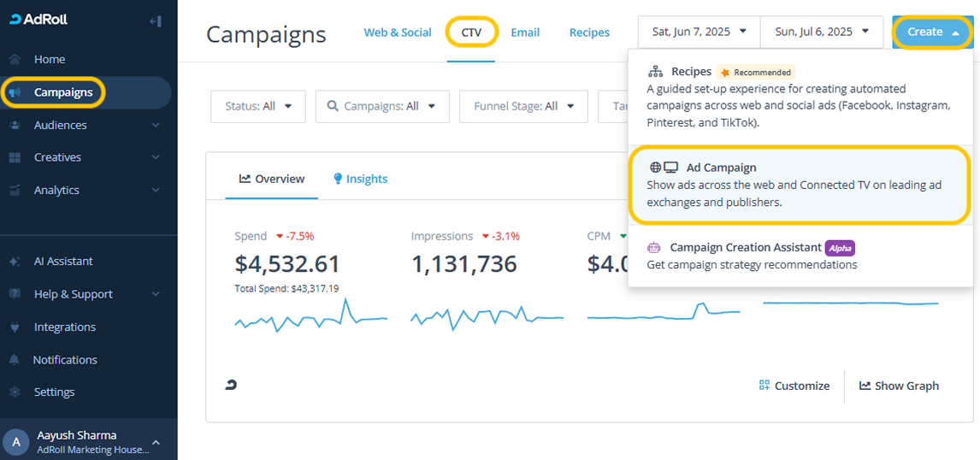Screen dimensions: 980x460
Task: Click the Home house icon
Action: tap(15, 59)
